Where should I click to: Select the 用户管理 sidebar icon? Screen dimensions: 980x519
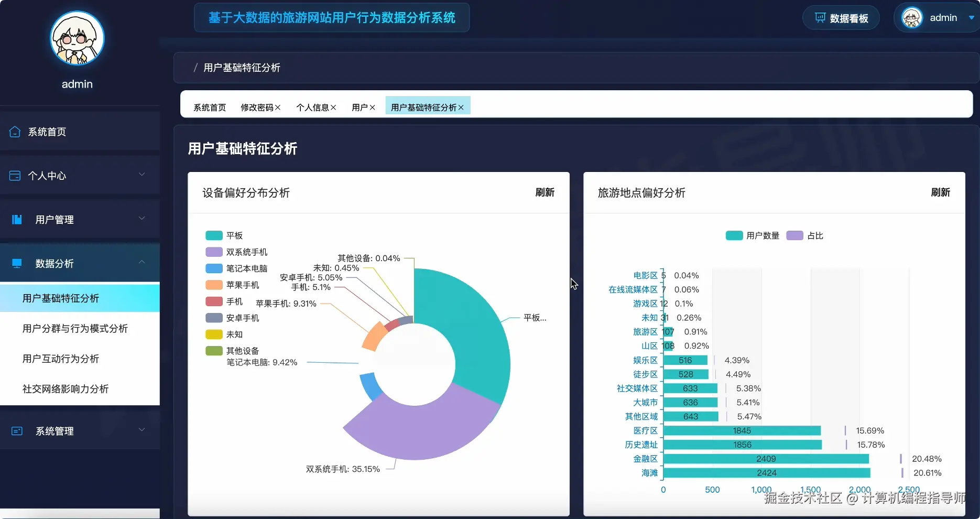coord(16,219)
